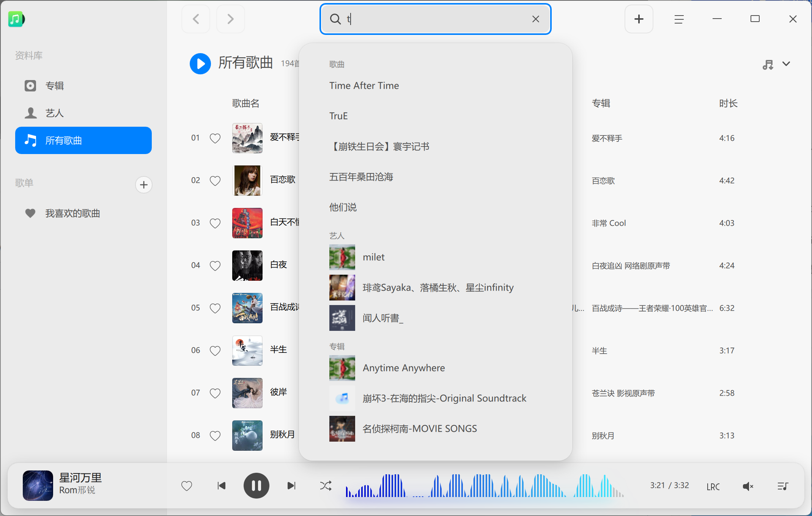
Task: Open the 艺人 section in sidebar
Action: point(83,113)
